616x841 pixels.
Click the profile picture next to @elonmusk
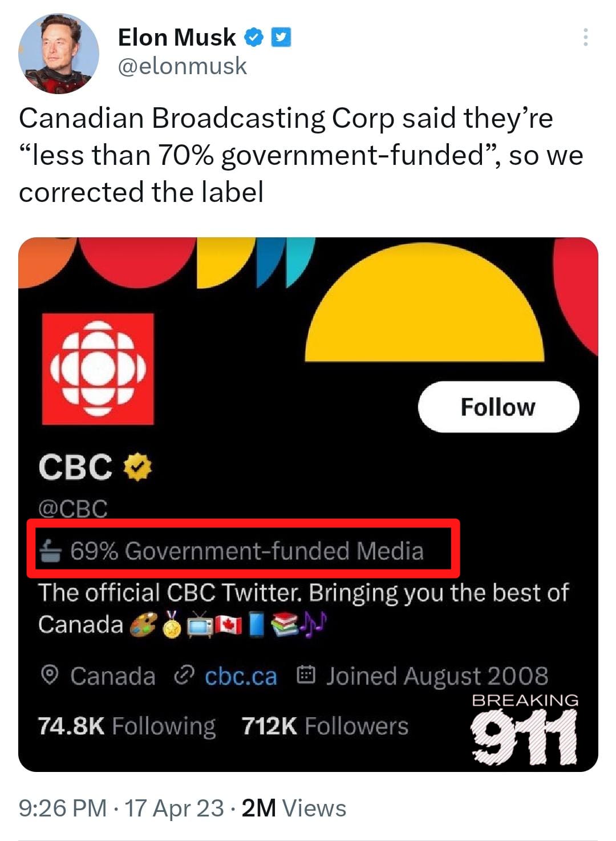click(x=58, y=54)
